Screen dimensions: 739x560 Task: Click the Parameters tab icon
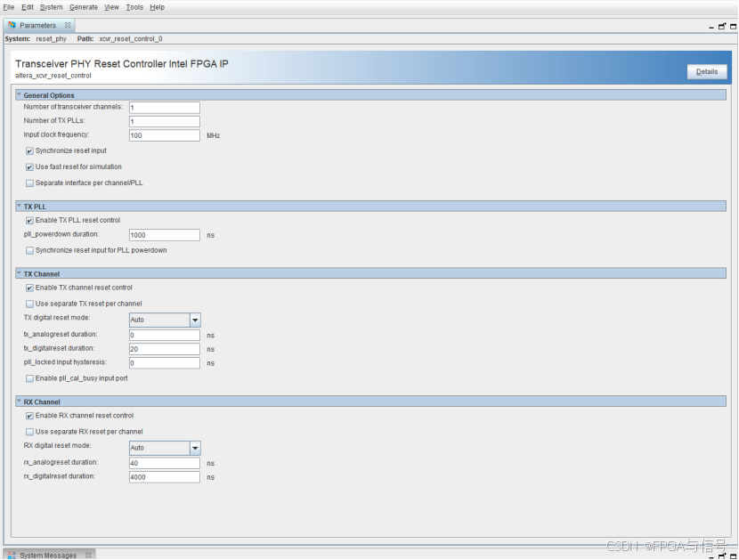10,25
